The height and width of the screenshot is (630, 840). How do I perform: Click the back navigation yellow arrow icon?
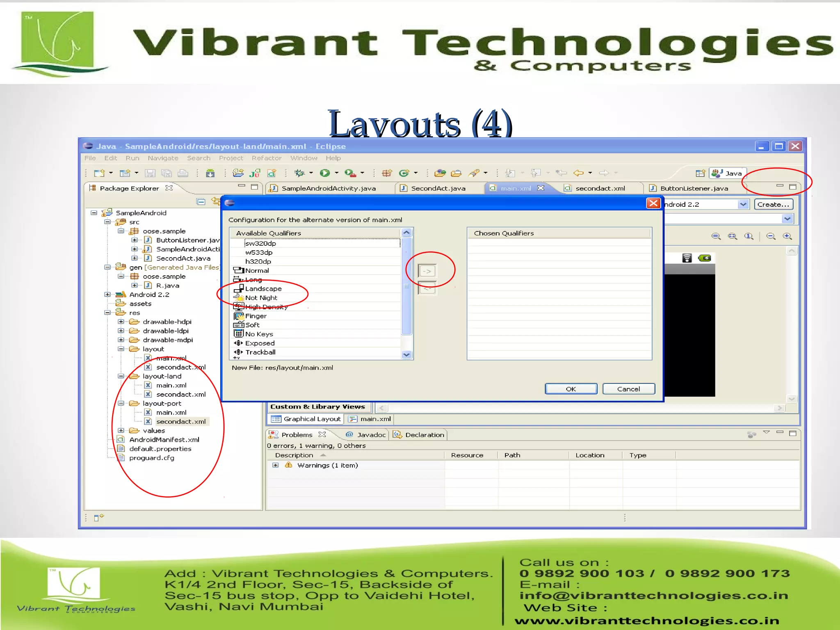(x=578, y=173)
